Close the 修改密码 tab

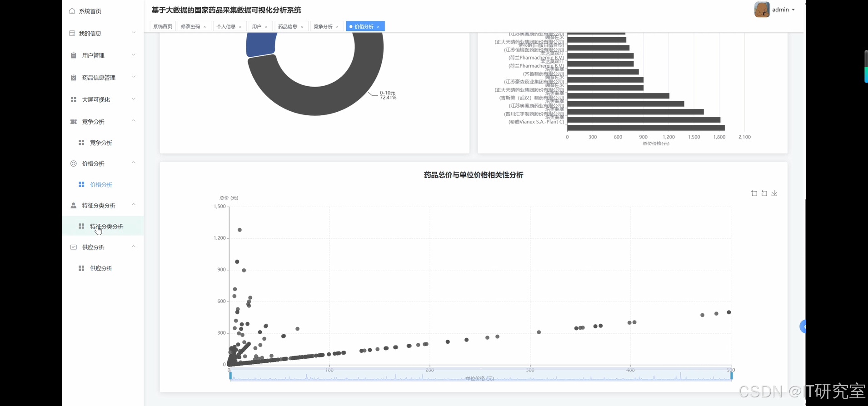[205, 27]
